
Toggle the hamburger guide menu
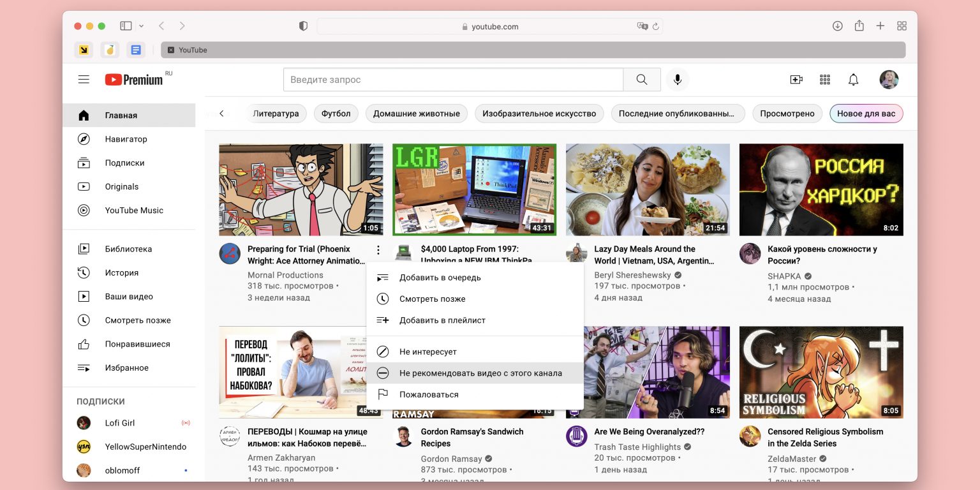(x=84, y=80)
